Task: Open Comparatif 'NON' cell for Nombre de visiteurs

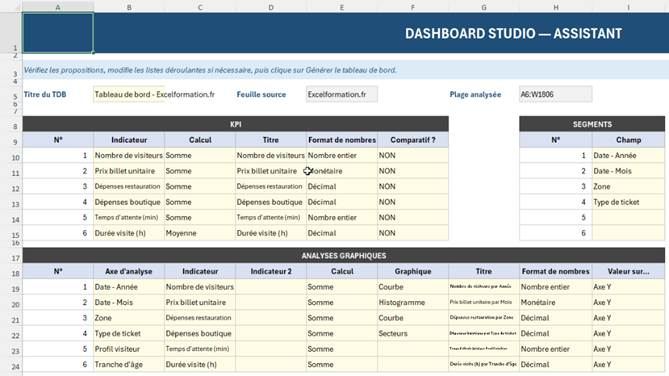Action: point(413,155)
